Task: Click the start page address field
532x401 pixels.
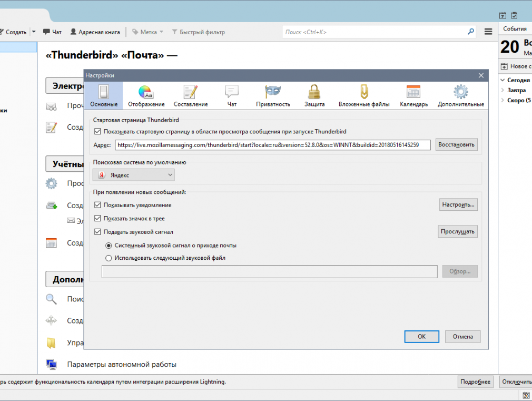Action: point(273,145)
